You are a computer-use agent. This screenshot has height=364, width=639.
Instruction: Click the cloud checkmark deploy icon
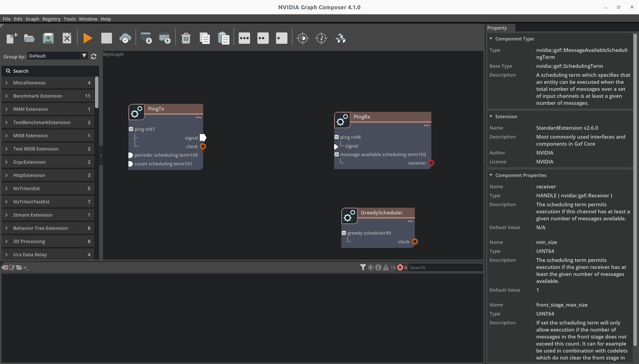(x=125, y=38)
